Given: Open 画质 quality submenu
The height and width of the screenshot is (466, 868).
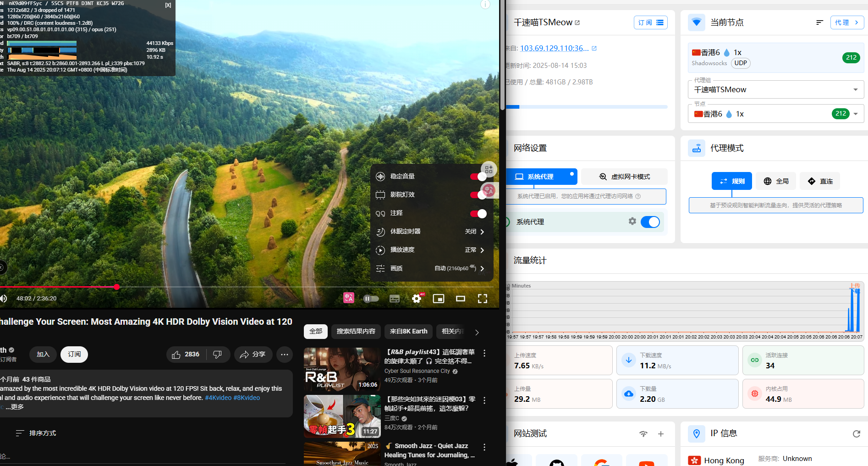Looking at the screenshot, I should 431,268.
